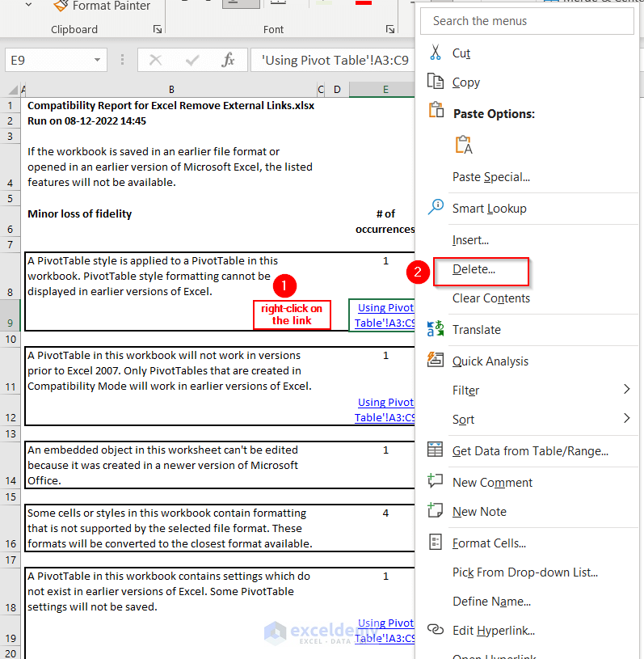
Task: Select row 9 header
Action: click(10, 315)
